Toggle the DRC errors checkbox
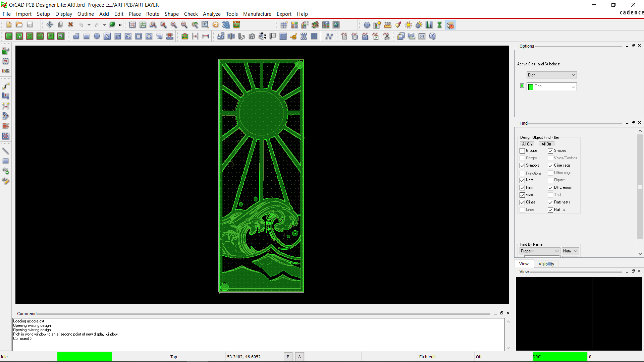Image resolution: width=644 pixels, height=362 pixels. (550, 188)
